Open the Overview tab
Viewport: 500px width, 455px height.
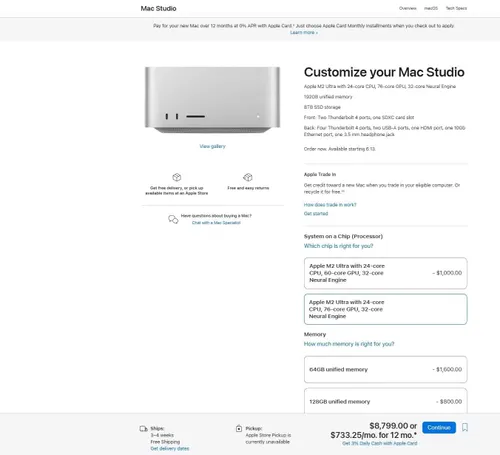[408, 8]
